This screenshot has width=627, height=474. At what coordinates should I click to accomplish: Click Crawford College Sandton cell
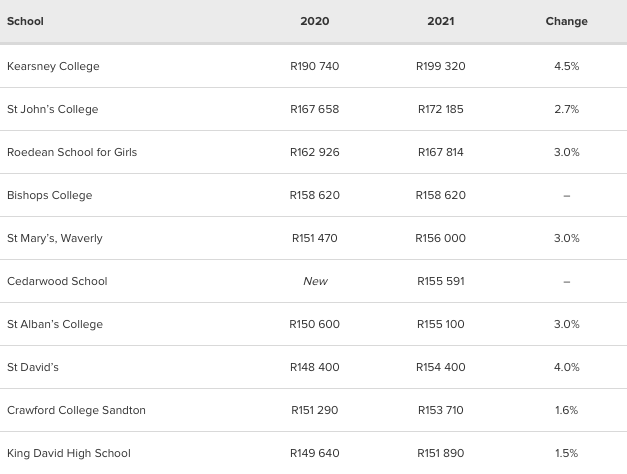(x=76, y=410)
